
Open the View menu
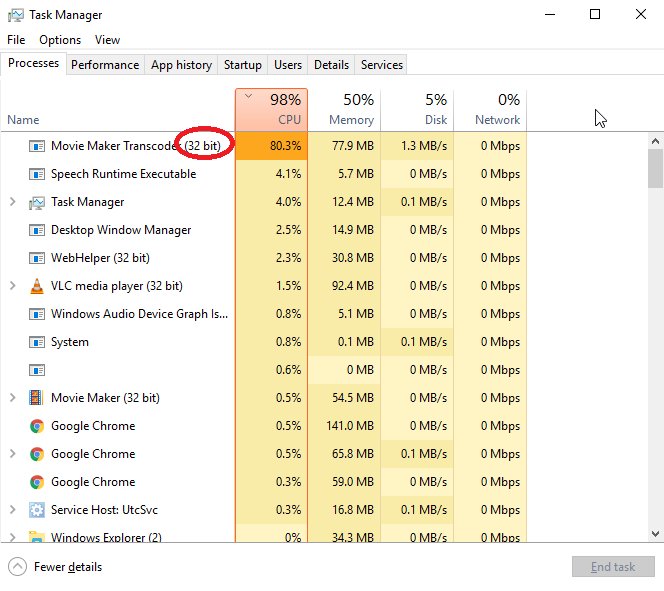pyautogui.click(x=107, y=40)
